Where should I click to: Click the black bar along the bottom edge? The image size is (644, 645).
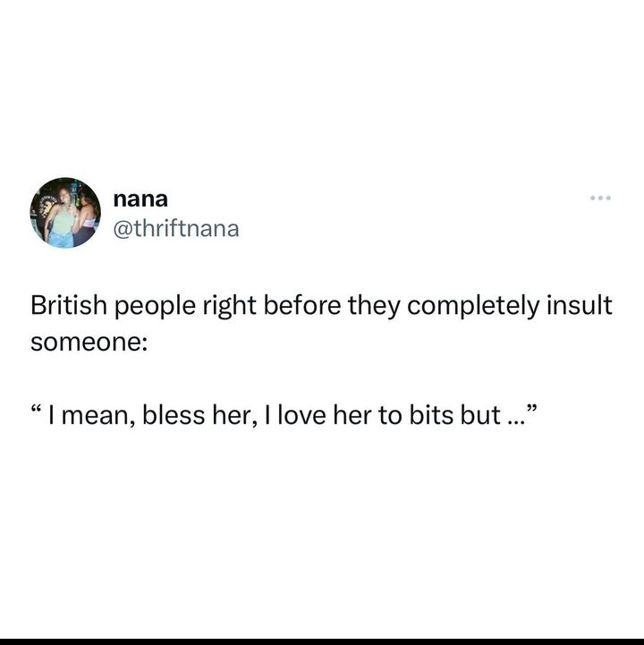322,641
